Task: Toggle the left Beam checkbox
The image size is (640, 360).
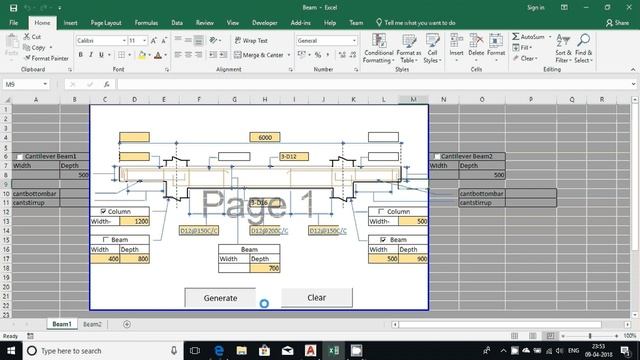Action: 106,240
